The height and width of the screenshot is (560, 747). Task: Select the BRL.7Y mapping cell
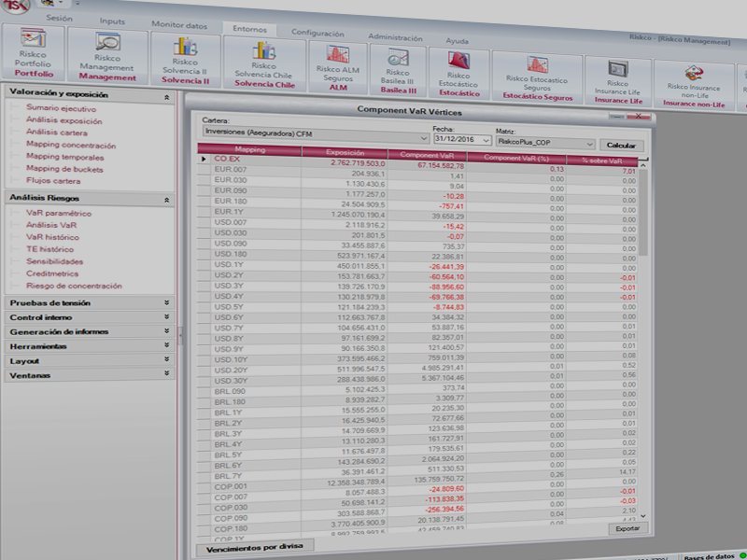[256, 476]
